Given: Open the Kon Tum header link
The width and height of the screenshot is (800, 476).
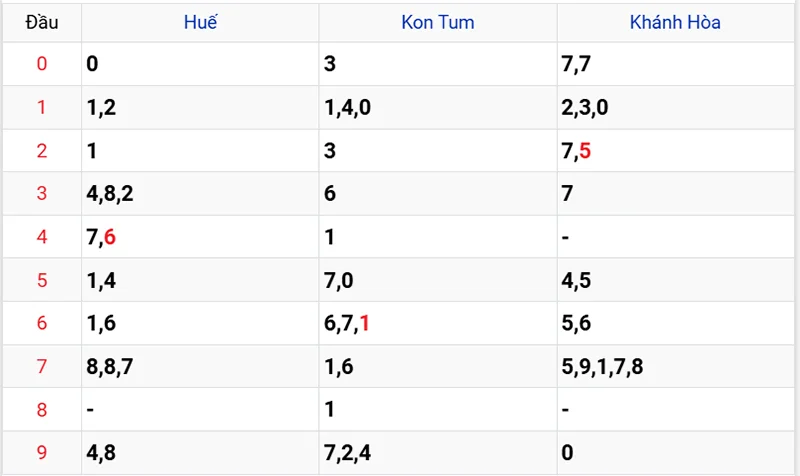Looking at the screenshot, I should pyautogui.click(x=437, y=23).
